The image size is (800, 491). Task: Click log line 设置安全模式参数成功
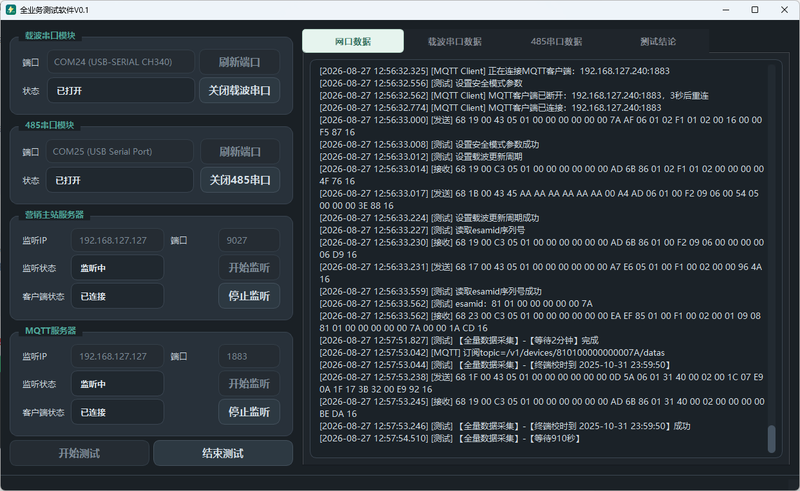[x=429, y=144]
